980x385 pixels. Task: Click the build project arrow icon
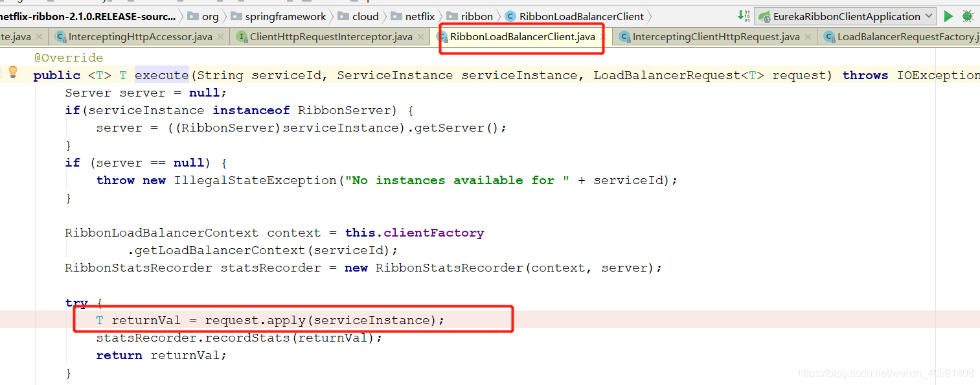744,16
